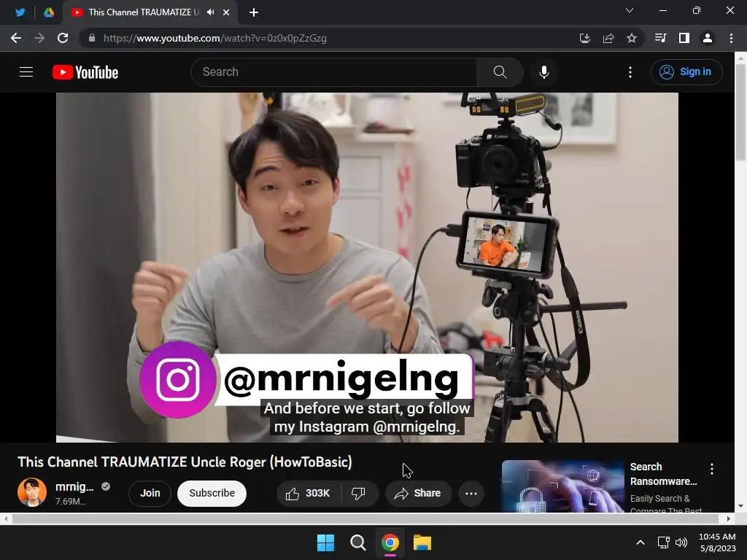Subscribe to the channel
The image size is (747, 560).
point(212,493)
